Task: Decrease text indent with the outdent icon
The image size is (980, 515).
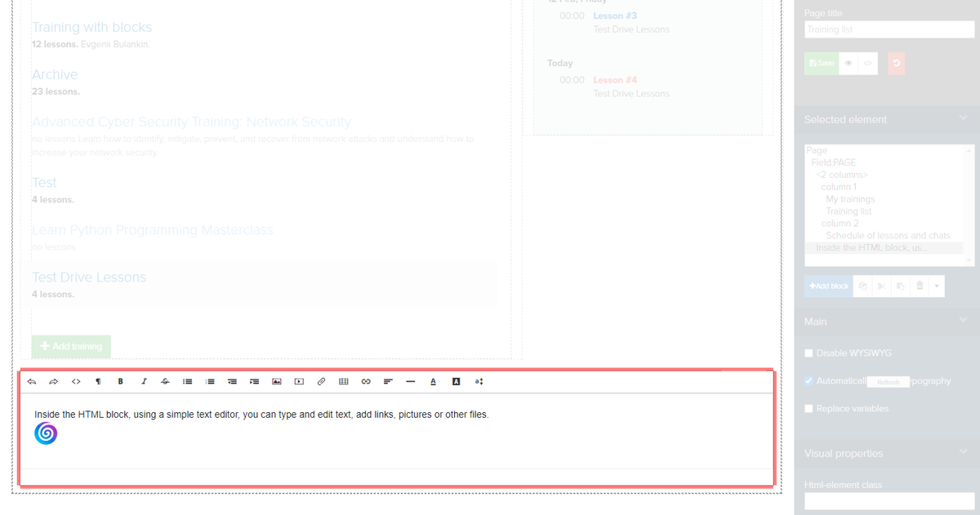Action: pyautogui.click(x=232, y=381)
